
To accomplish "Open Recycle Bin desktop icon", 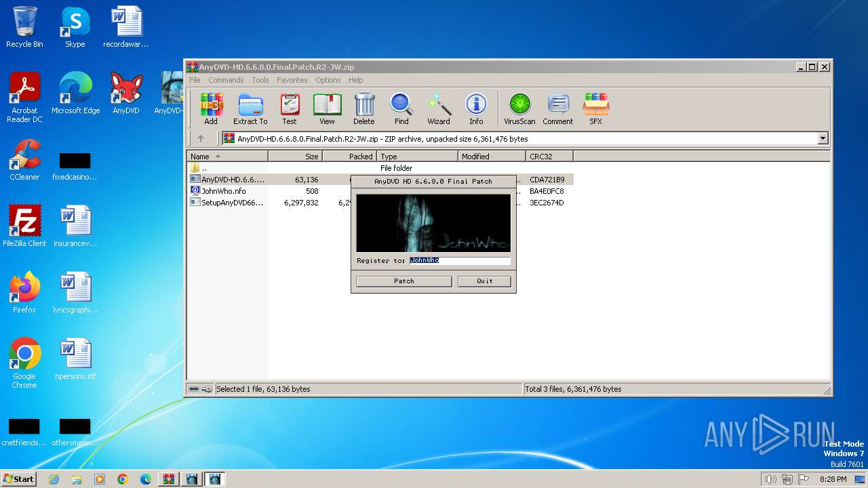I will click(24, 27).
